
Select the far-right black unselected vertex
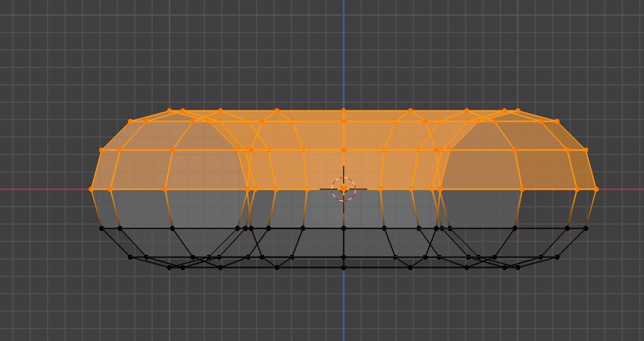click(586, 228)
